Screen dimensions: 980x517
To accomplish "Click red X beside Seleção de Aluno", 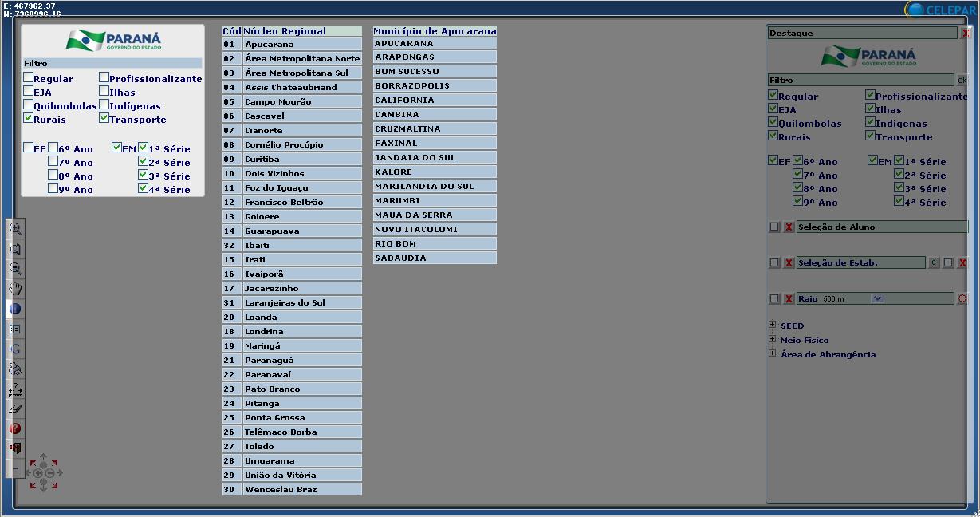I will click(x=789, y=227).
